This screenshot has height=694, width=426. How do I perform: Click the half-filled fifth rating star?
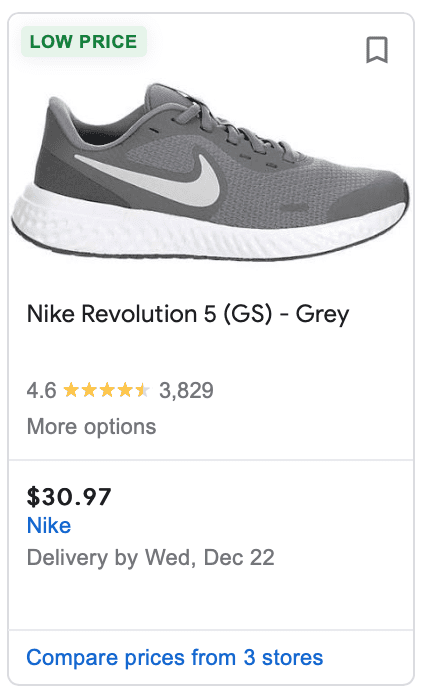click(143, 390)
